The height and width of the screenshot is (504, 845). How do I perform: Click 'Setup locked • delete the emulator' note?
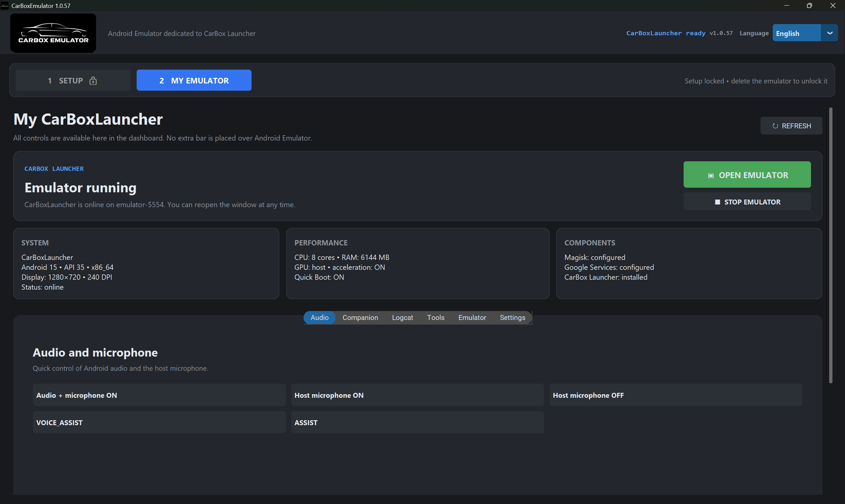point(756,81)
